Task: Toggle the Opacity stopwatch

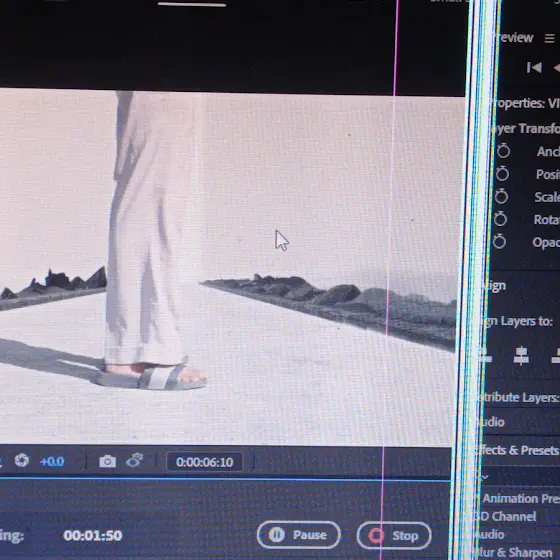Action: (x=499, y=241)
